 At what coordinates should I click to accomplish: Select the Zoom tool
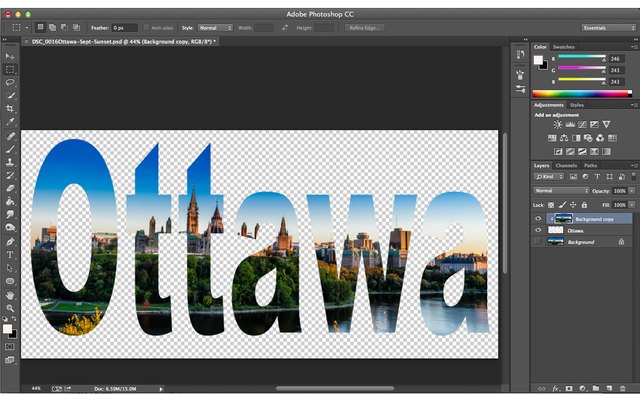click(10, 308)
